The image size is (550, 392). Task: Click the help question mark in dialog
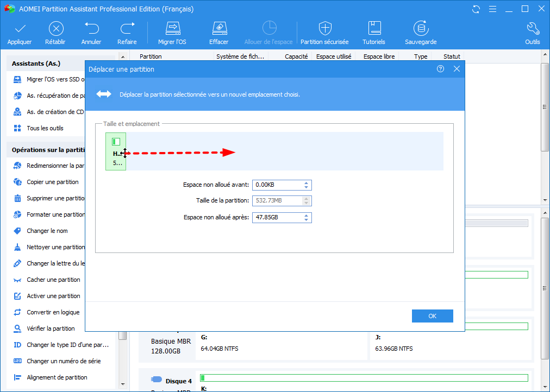click(441, 69)
